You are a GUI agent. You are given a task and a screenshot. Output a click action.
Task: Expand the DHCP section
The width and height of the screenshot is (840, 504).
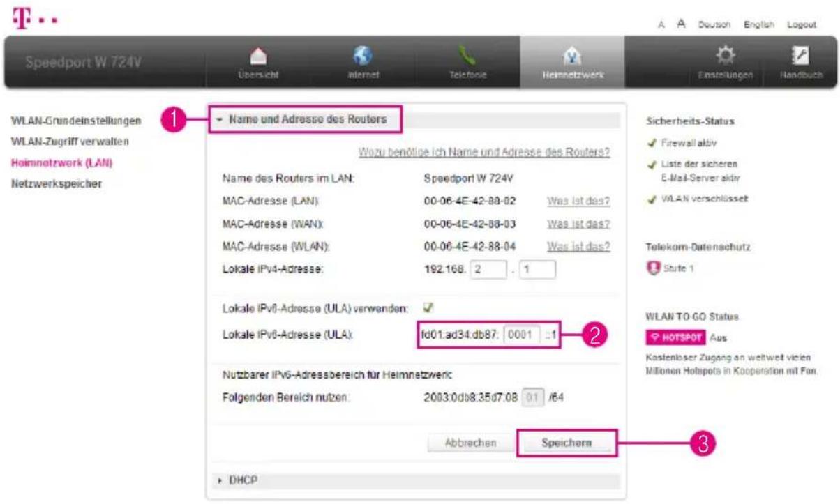[x=415, y=480]
